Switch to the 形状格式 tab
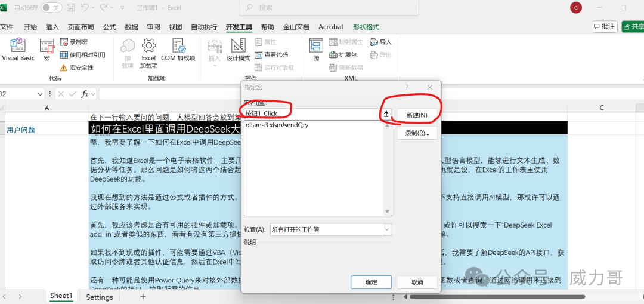The height and width of the screenshot is (304, 644). tap(366, 27)
